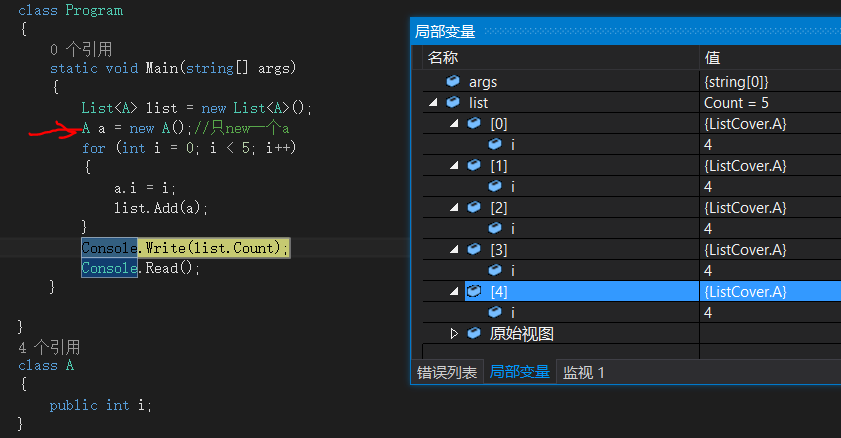Click the 原始视图 cube icon
841x438 pixels.
pyautogui.click(x=474, y=333)
